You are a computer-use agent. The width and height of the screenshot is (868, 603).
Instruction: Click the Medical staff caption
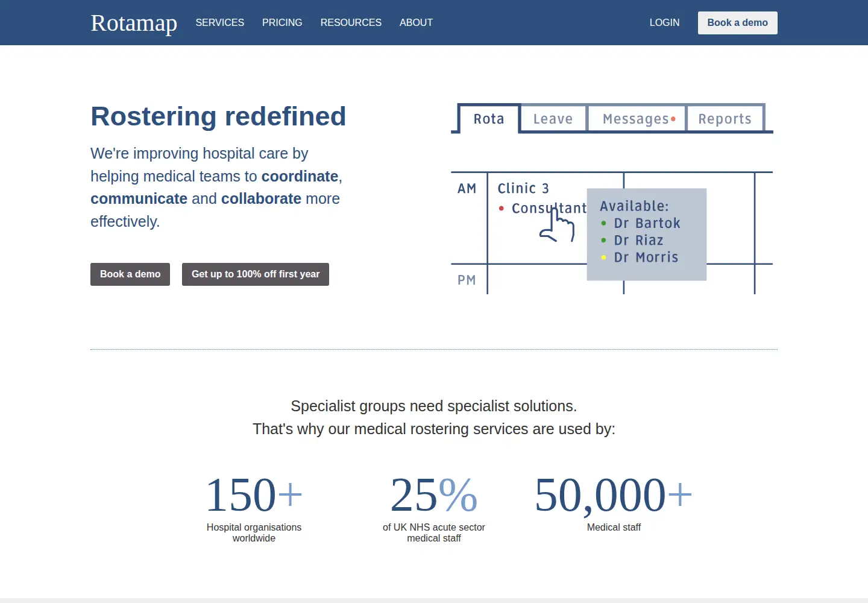(614, 527)
